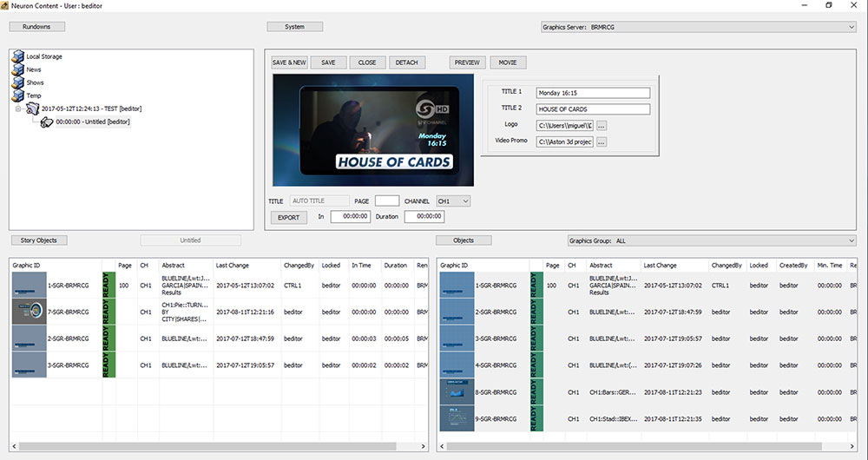Click the PREVIEW button
The width and height of the screenshot is (868, 460).
[467, 62]
